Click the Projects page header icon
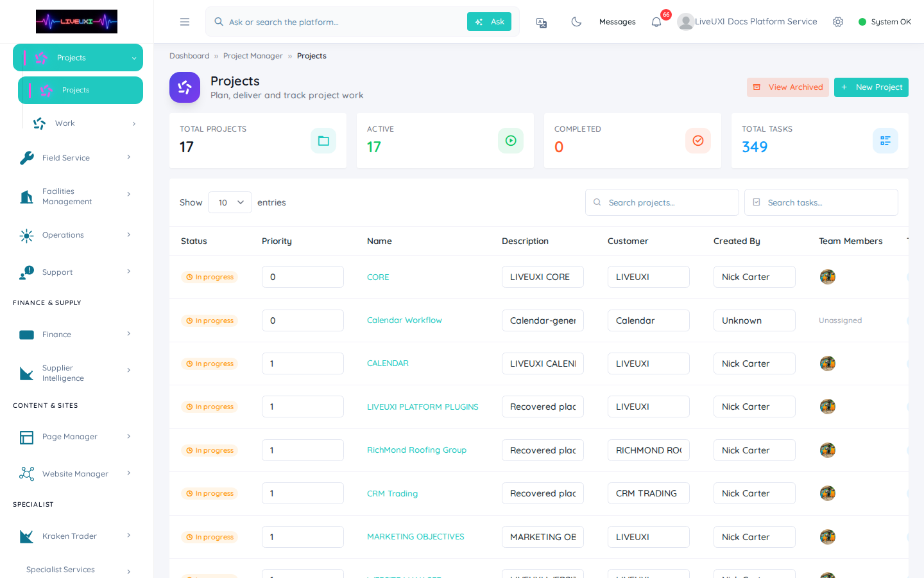 tap(185, 87)
